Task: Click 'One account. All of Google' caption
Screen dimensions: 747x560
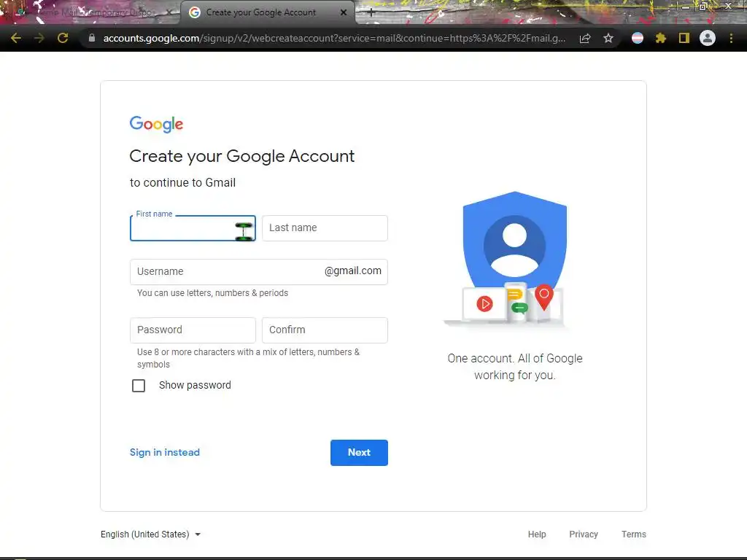Action: [x=515, y=367]
